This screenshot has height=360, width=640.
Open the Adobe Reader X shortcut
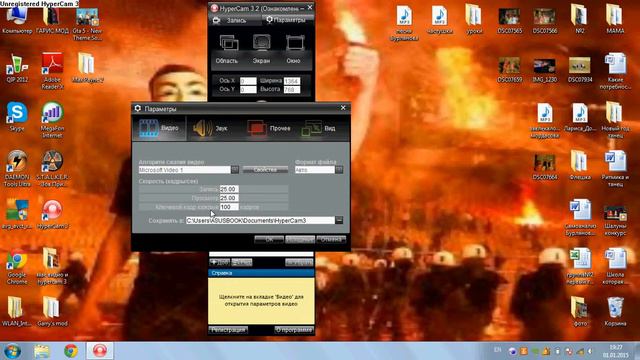(52, 71)
